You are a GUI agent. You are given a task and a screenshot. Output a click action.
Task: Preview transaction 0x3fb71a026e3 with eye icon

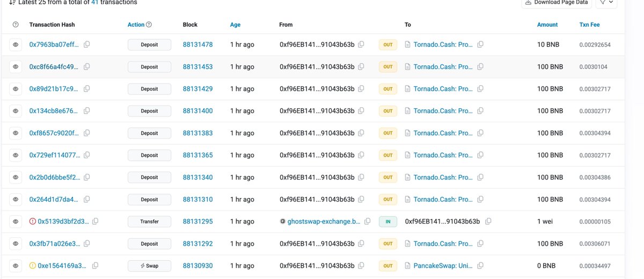(x=16, y=244)
